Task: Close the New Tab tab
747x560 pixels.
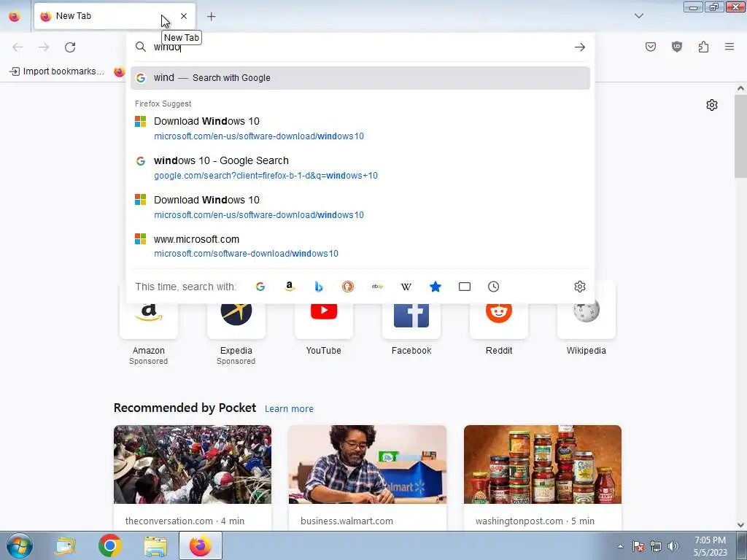Action: (x=184, y=16)
